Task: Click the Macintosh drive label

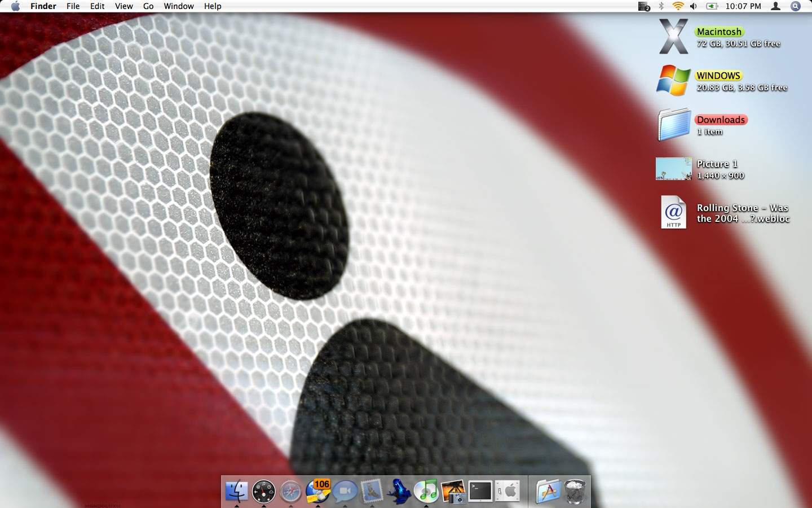Action: [x=719, y=32]
